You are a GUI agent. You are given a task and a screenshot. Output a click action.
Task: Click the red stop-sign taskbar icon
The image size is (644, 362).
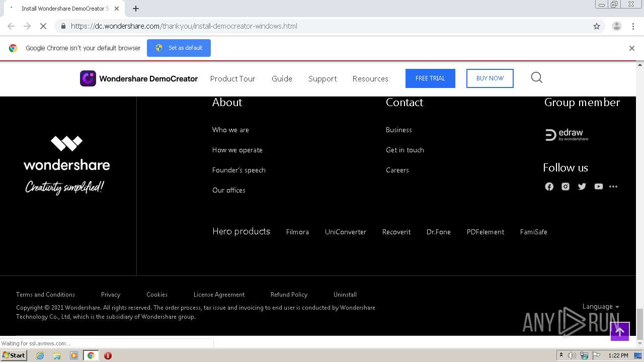coord(108,355)
